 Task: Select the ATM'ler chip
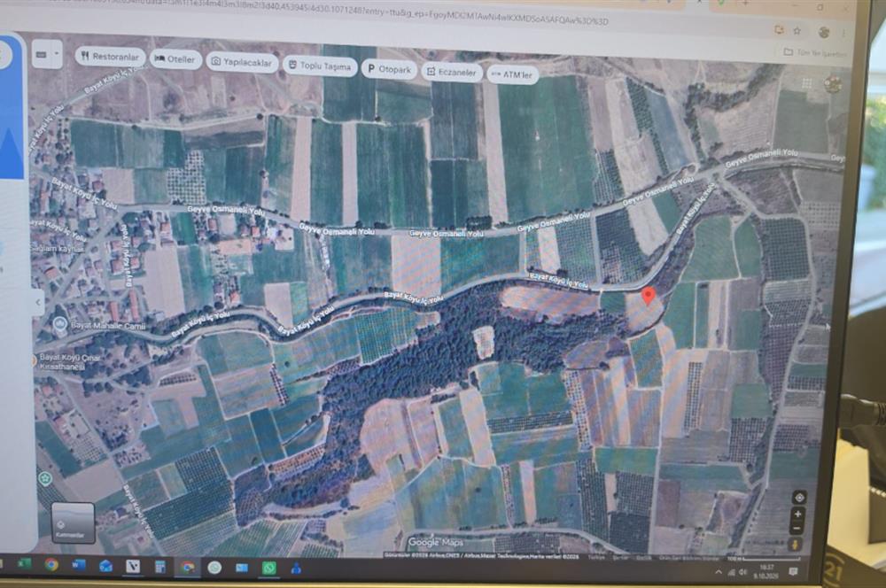[512, 74]
